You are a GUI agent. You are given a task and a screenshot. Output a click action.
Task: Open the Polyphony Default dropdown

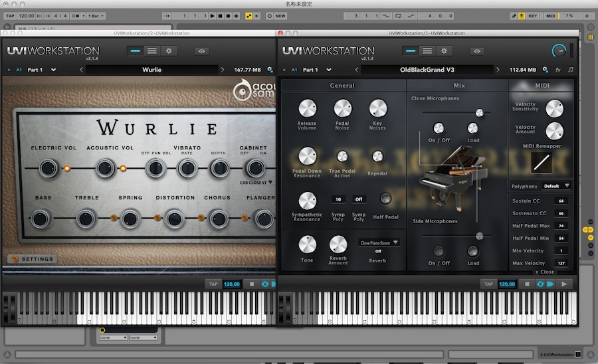tap(556, 186)
